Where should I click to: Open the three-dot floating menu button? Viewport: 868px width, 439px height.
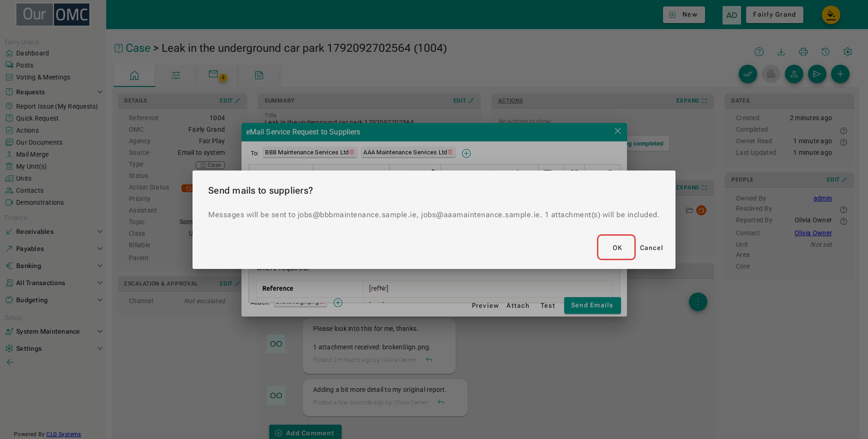pyautogui.click(x=698, y=302)
